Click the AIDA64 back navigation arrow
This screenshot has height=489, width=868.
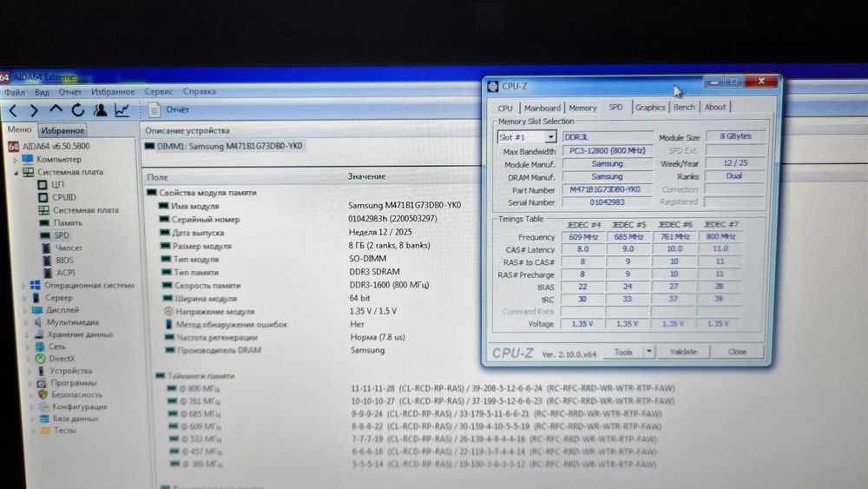click(13, 111)
